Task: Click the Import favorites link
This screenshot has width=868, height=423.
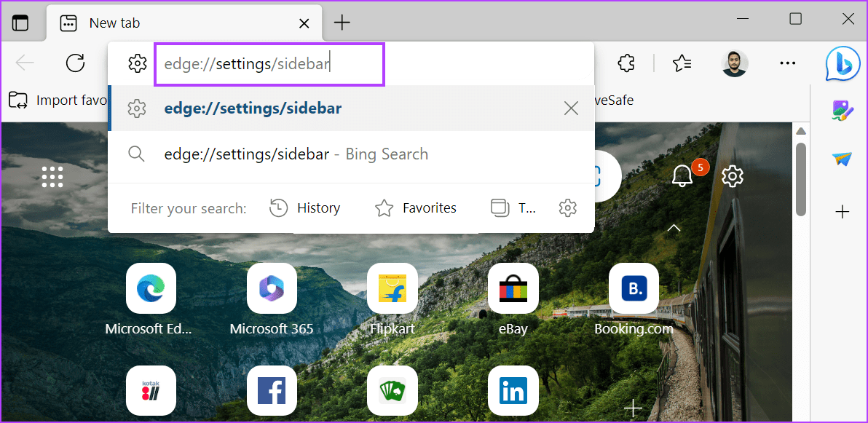Action: [x=58, y=100]
